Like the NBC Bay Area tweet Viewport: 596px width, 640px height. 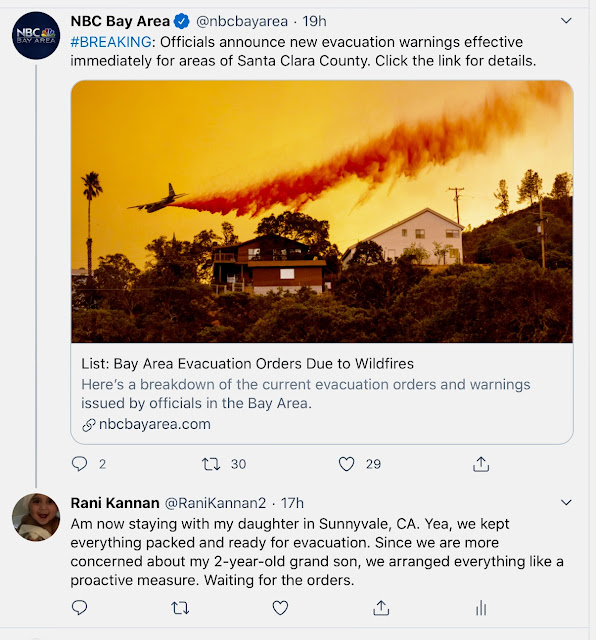(346, 464)
